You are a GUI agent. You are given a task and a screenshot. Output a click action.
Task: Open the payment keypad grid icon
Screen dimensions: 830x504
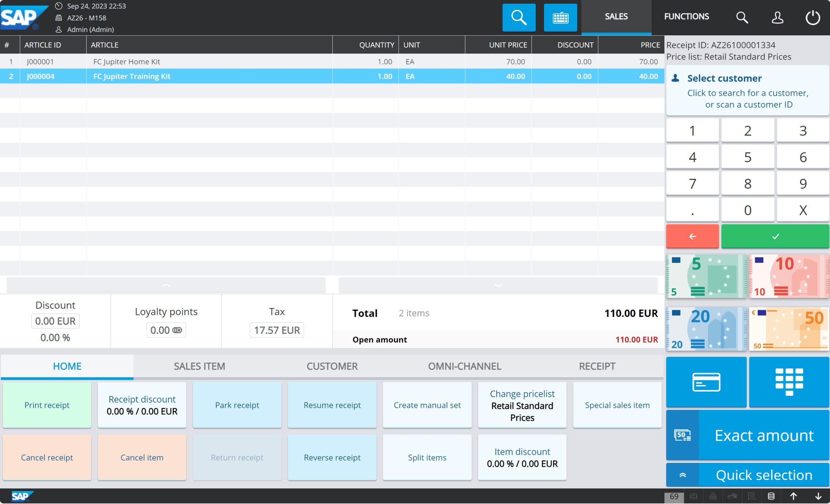click(x=789, y=382)
